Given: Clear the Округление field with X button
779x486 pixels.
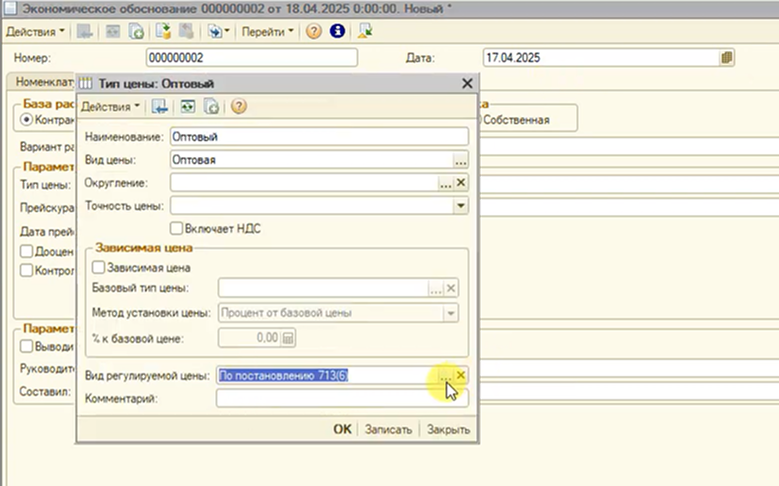Looking at the screenshot, I should (461, 183).
